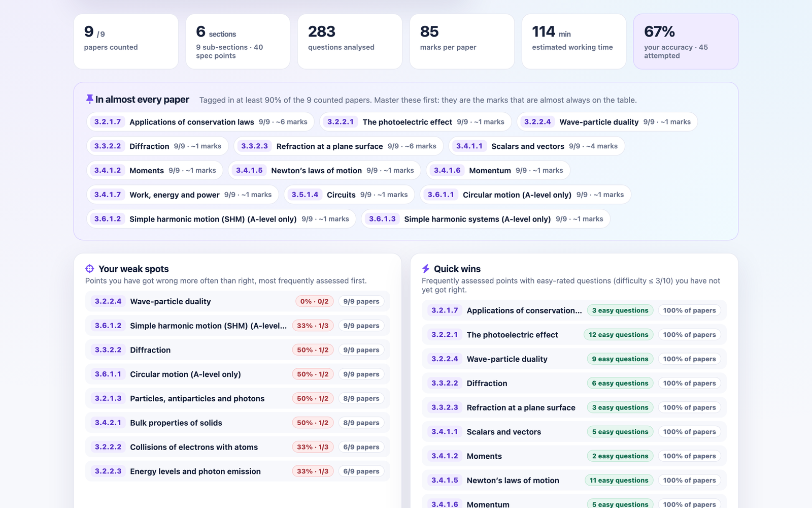Click the 3.3.2.2 Diffraction chip in almost every paper
This screenshot has width=812, height=508.
[x=157, y=146]
